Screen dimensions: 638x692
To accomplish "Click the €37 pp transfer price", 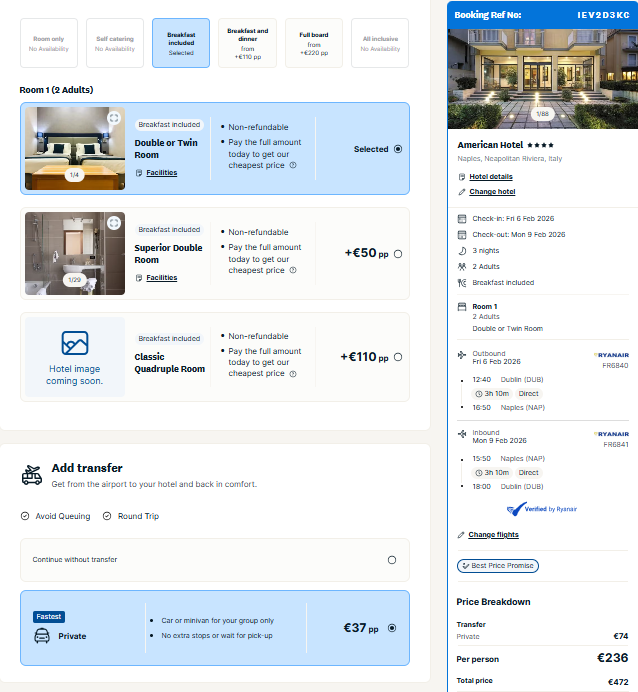I will coord(361,628).
